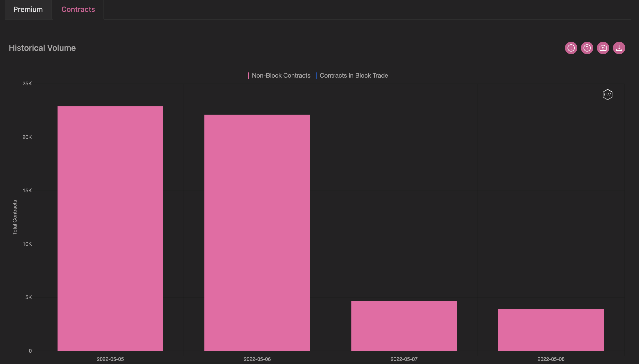Open the chart info exclamation icon

click(571, 48)
